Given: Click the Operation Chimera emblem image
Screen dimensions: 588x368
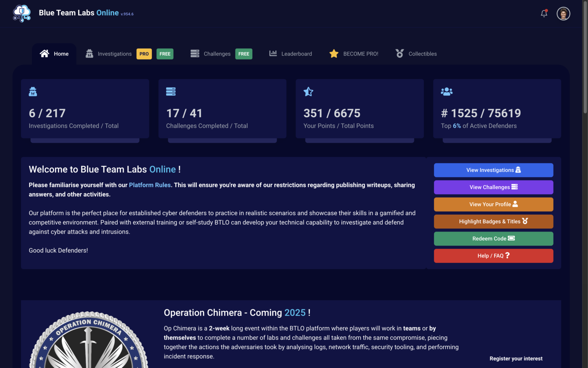Looking at the screenshot, I should pos(88,340).
